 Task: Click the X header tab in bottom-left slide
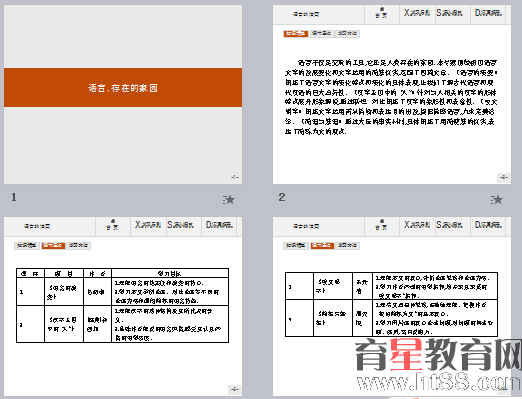coord(148,225)
